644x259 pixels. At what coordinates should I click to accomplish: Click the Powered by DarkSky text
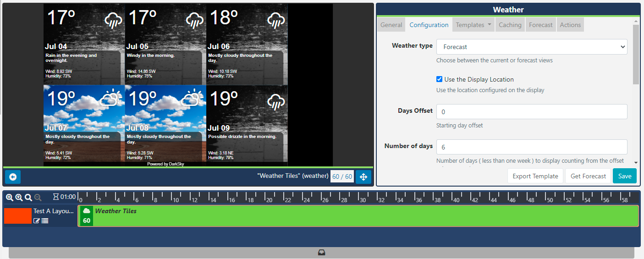point(165,164)
